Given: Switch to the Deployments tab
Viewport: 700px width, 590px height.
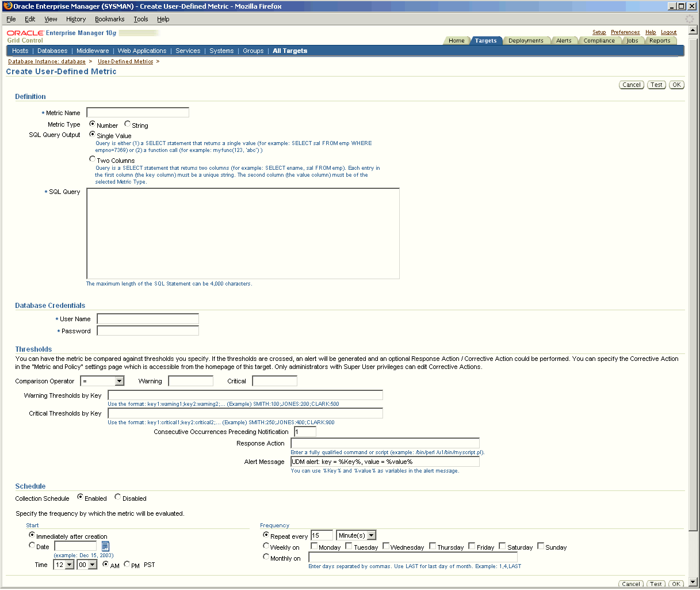Looking at the screenshot, I should [x=526, y=41].
